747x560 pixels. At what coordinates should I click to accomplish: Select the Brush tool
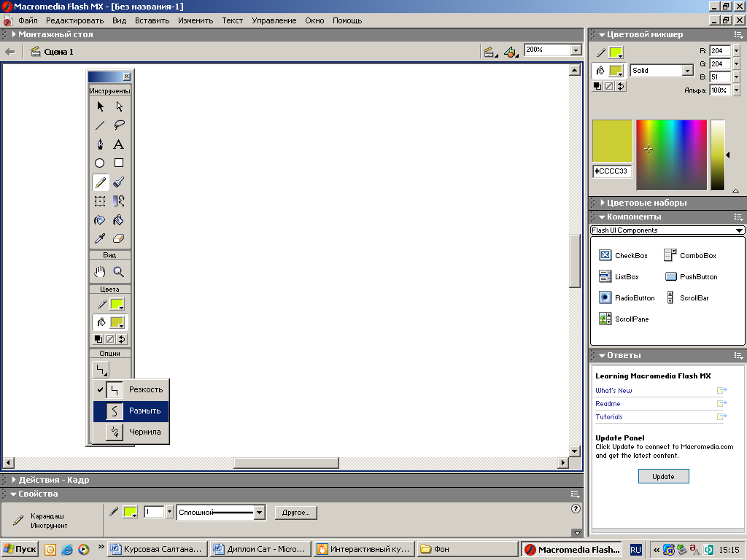[119, 182]
